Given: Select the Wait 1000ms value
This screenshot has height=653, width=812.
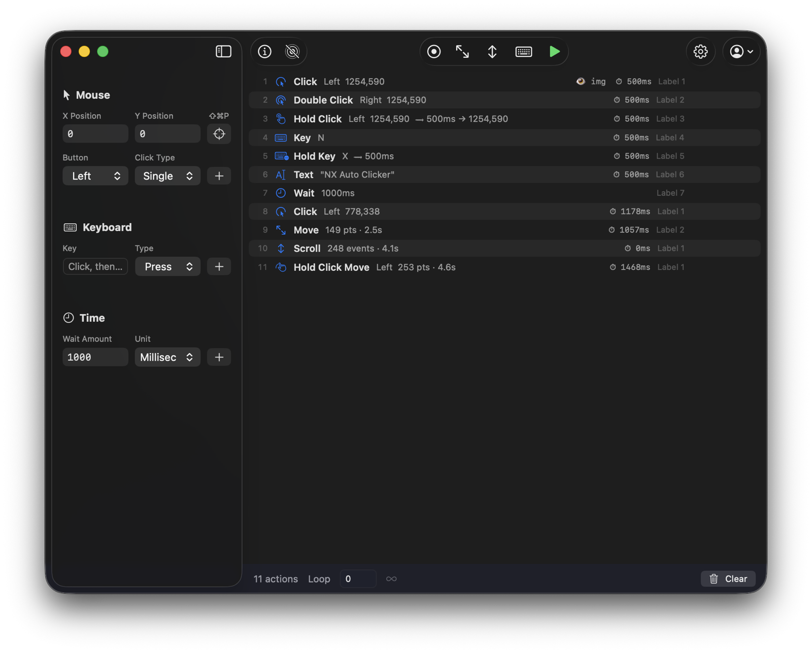Looking at the screenshot, I should (338, 193).
